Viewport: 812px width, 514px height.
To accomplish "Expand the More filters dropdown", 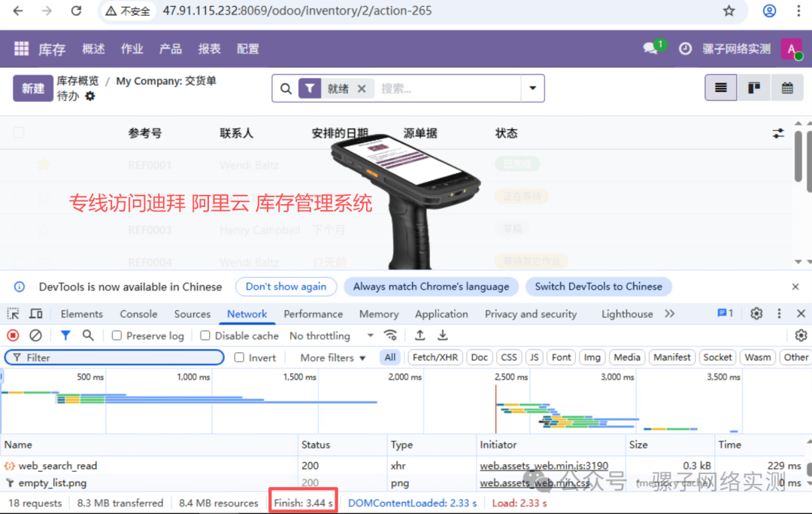I will [x=330, y=357].
